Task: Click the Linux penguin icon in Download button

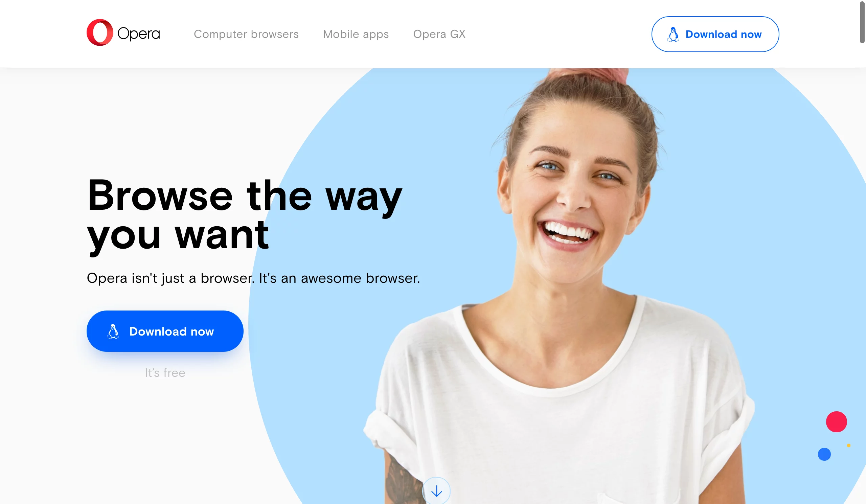Action: [113, 330]
